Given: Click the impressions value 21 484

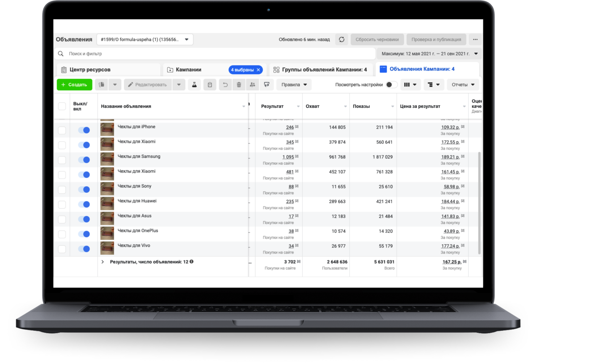Looking at the screenshot, I should coord(386,216).
